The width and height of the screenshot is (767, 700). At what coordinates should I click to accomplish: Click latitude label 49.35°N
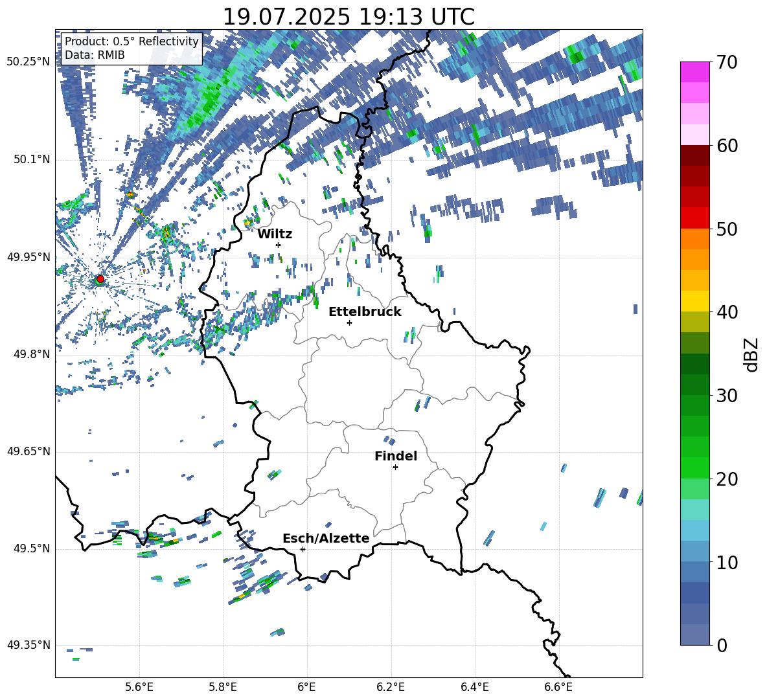(29, 645)
